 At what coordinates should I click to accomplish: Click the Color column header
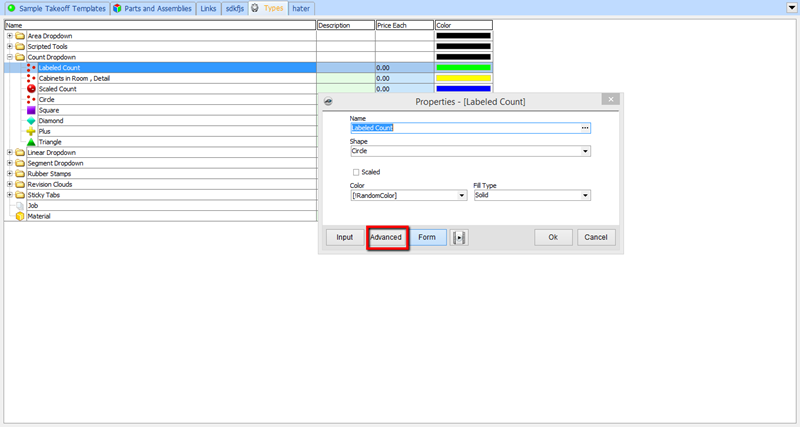[x=464, y=25]
